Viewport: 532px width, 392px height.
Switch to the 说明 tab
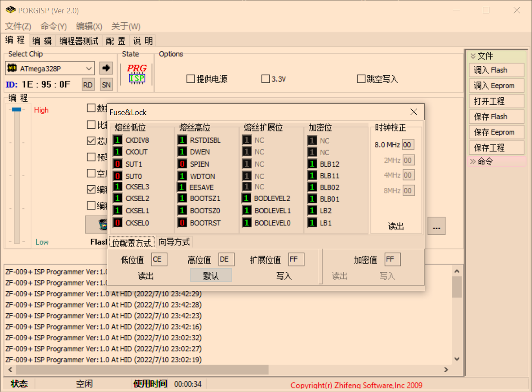point(143,41)
